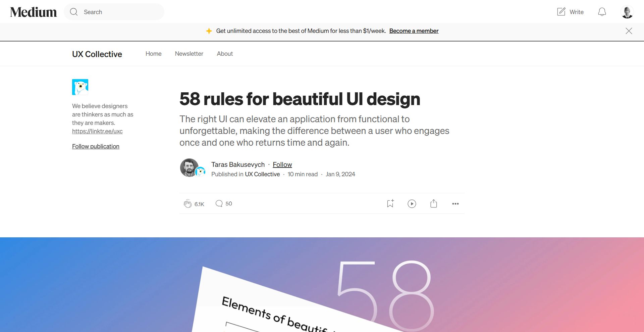Image resolution: width=644 pixels, height=332 pixels.
Task: Play the article audio
Action: 412,204
